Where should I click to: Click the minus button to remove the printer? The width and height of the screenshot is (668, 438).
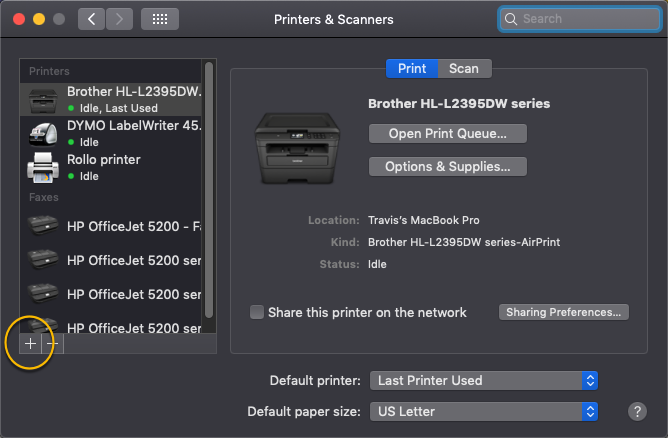(x=52, y=343)
